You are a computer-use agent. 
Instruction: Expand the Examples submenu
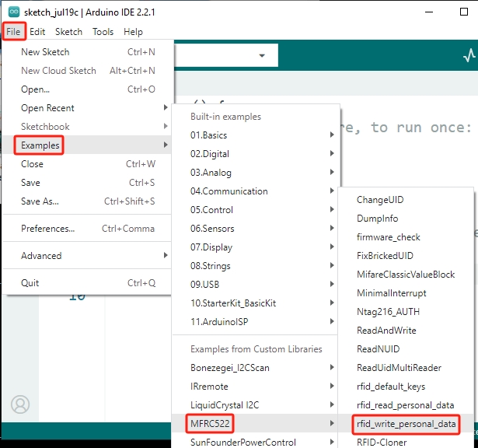click(x=88, y=145)
